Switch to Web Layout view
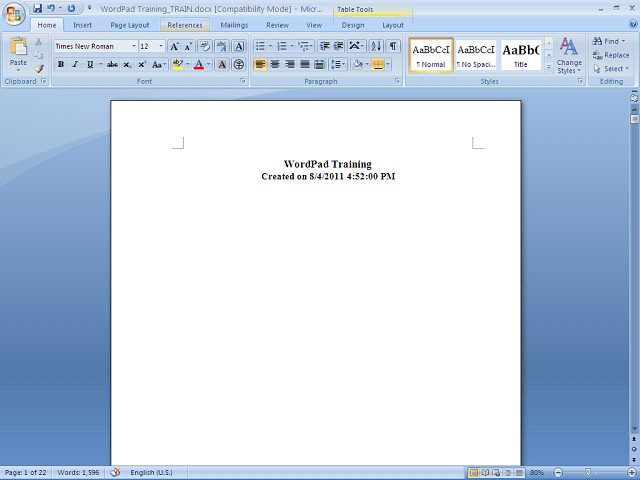This screenshot has width=640, height=480. pyautogui.click(x=496, y=473)
